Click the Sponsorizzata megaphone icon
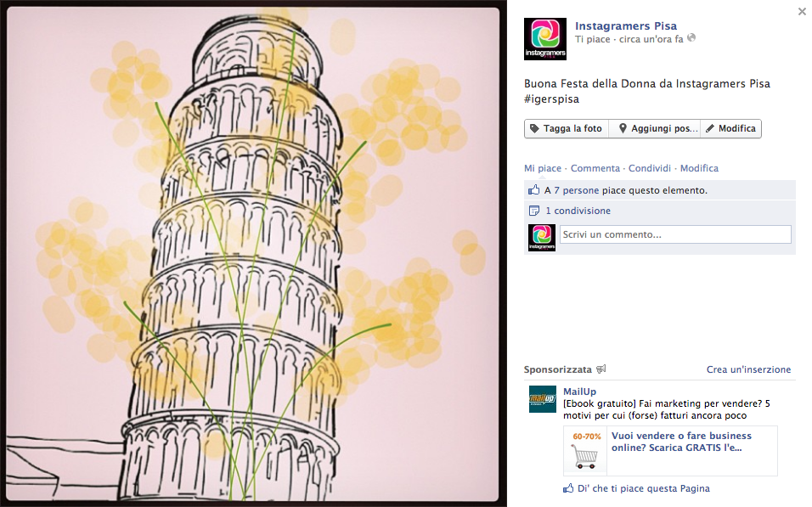Viewport: 812px width, 507px height. coord(601,369)
